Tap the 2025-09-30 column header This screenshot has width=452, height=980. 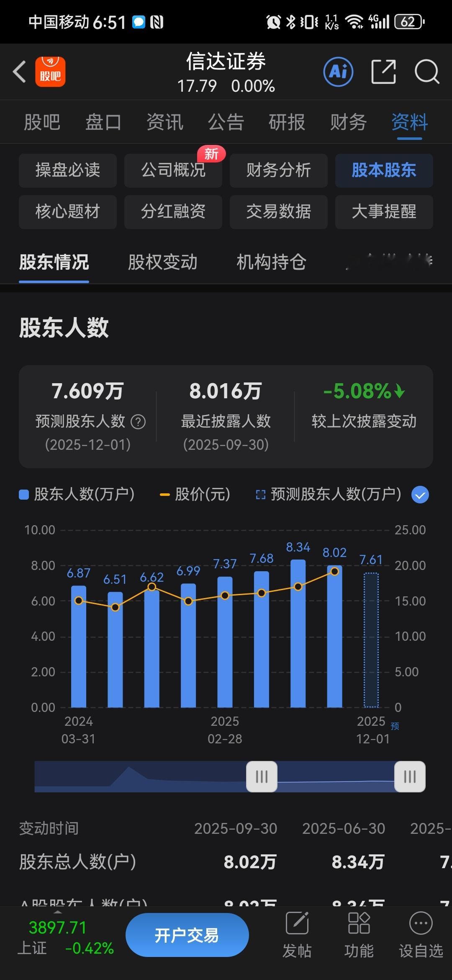(x=236, y=828)
